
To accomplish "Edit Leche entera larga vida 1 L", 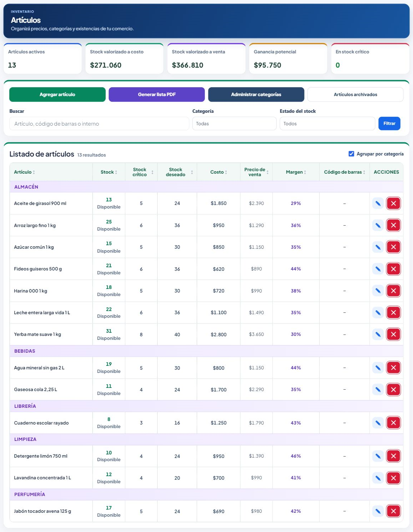I will pos(378,312).
